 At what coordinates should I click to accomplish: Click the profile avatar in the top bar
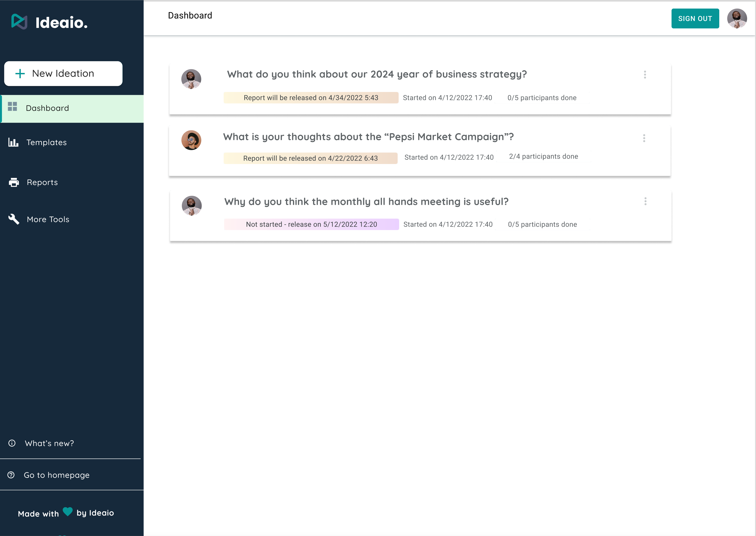tap(737, 19)
